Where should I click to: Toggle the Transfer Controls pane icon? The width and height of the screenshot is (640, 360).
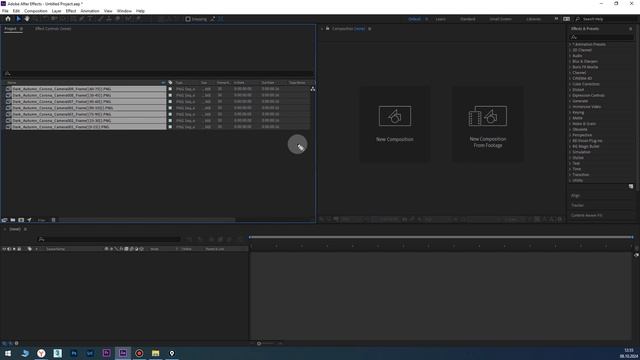point(10,344)
